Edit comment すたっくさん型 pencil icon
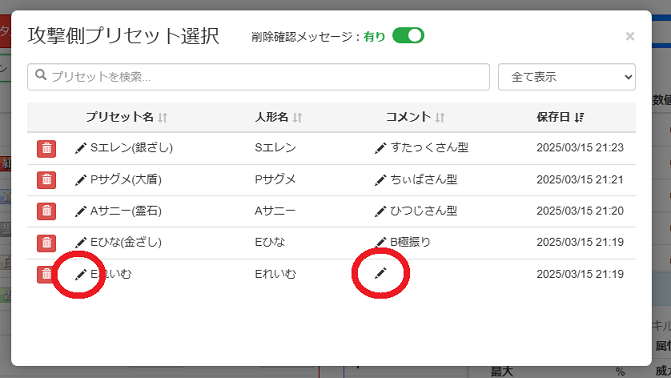The width and height of the screenshot is (671, 378). tap(380, 148)
